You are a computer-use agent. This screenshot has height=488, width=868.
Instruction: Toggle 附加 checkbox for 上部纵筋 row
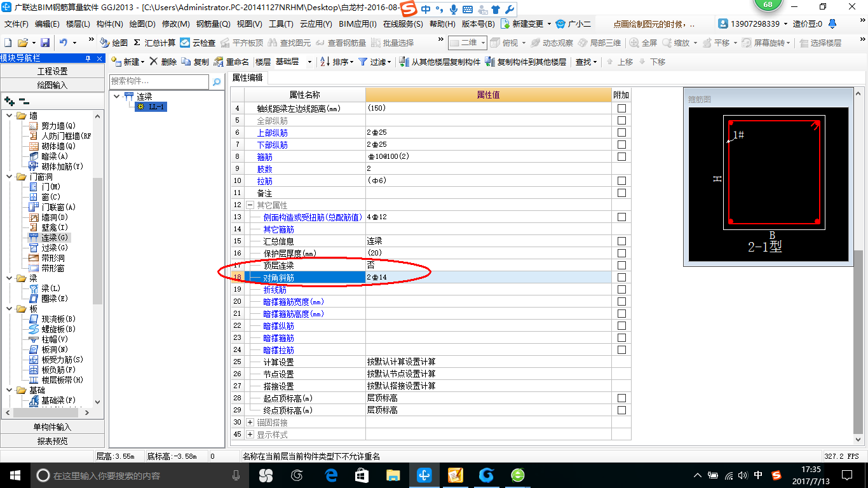click(x=621, y=133)
